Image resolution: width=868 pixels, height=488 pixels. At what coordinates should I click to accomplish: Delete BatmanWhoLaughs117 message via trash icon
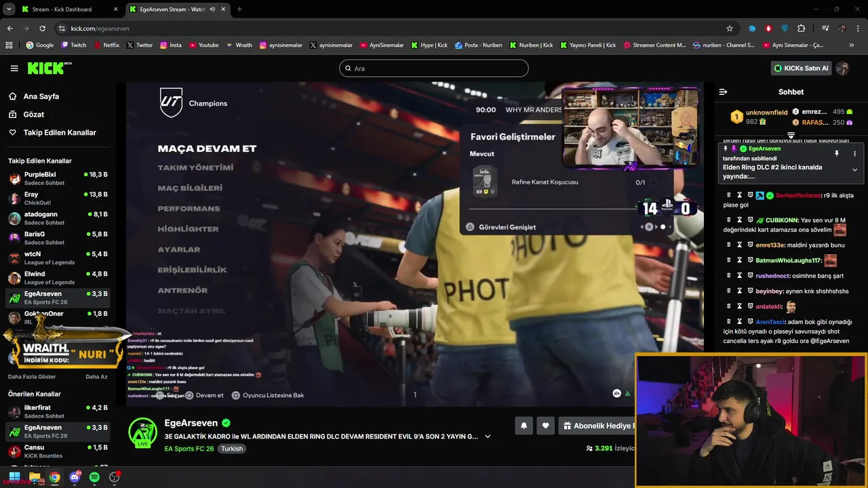tap(729, 260)
